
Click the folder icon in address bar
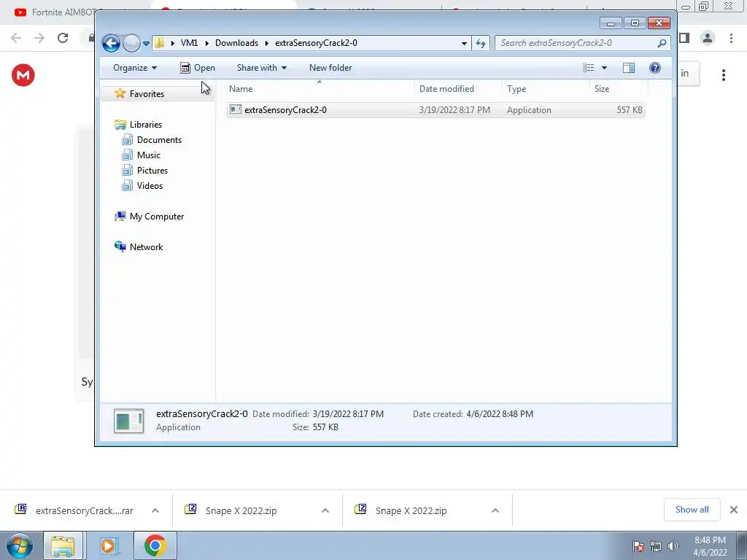160,43
